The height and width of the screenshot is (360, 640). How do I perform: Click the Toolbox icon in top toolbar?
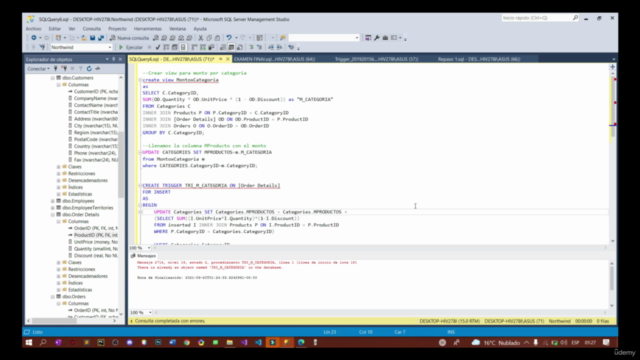click(385, 38)
